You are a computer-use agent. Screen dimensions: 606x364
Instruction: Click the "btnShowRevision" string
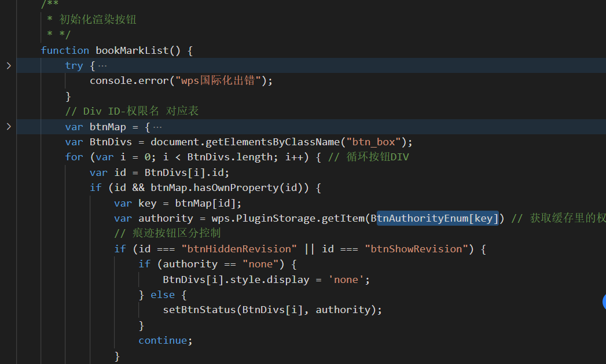pos(417,249)
